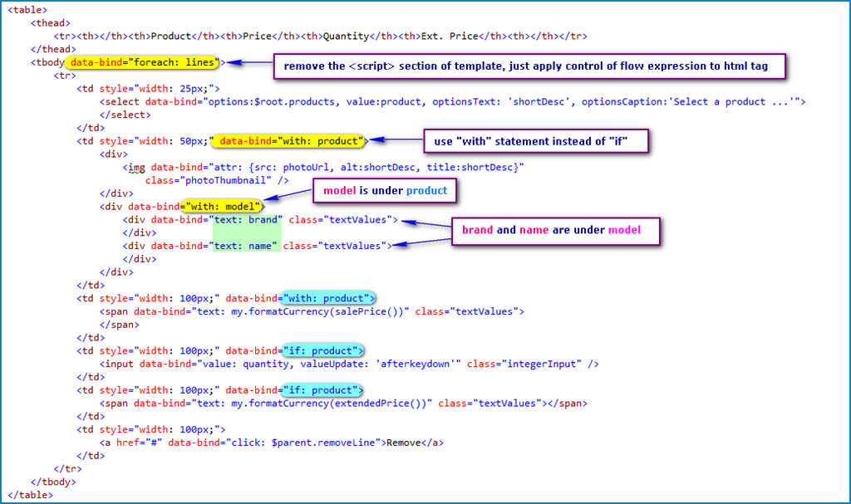
Task: Click the opening <table> tag
Action: pyautogui.click(x=27, y=10)
